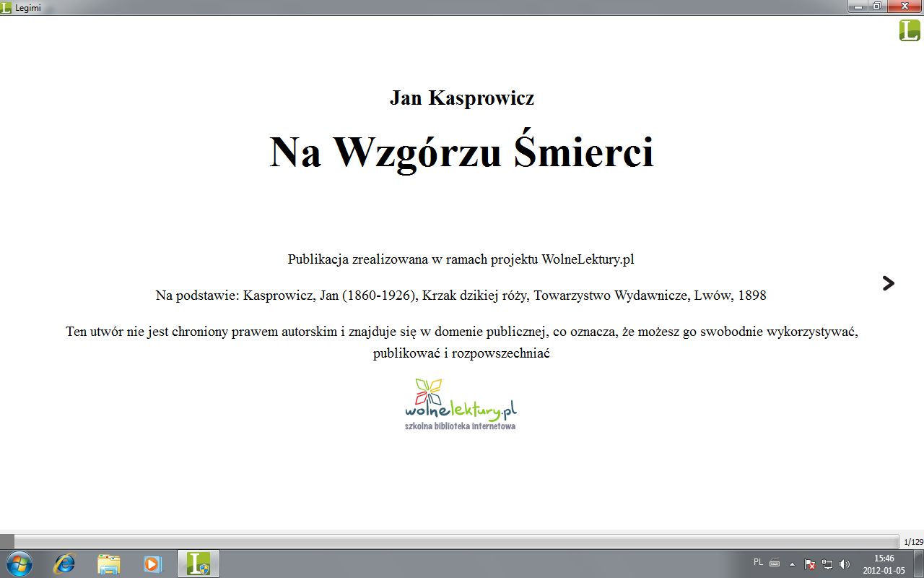Click the WolneLektury.pl logo image
The image size is (924, 578).
point(461,404)
